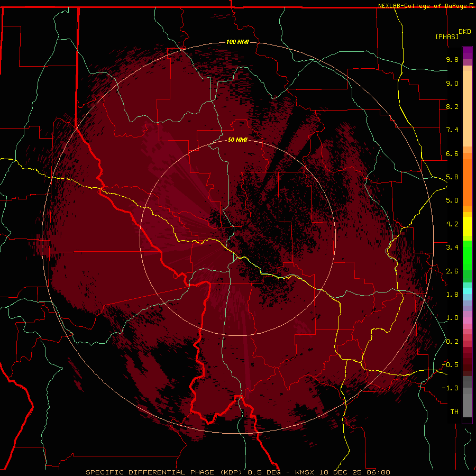
Task: Click the Specific Differential Phase (KDP) caption
Action: coord(165,472)
